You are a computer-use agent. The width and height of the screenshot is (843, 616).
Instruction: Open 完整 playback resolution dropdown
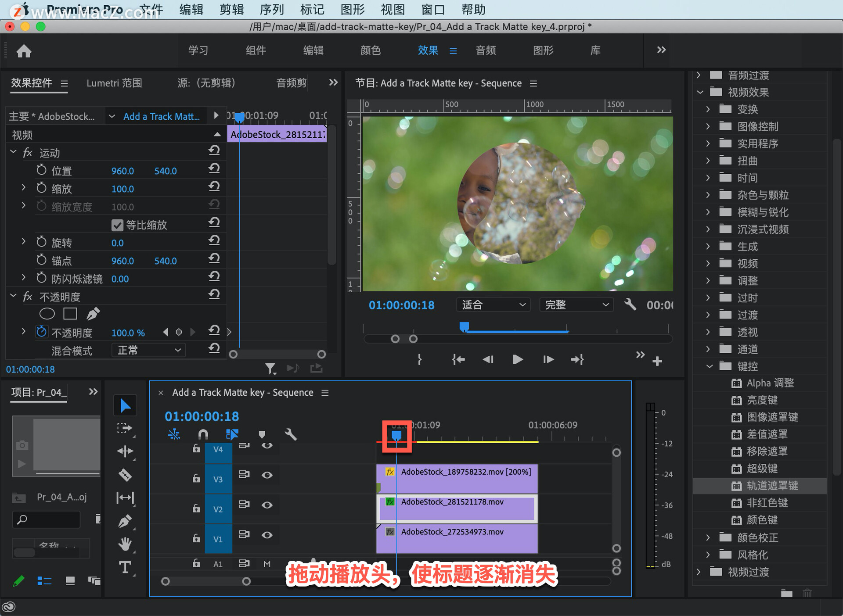(x=576, y=304)
